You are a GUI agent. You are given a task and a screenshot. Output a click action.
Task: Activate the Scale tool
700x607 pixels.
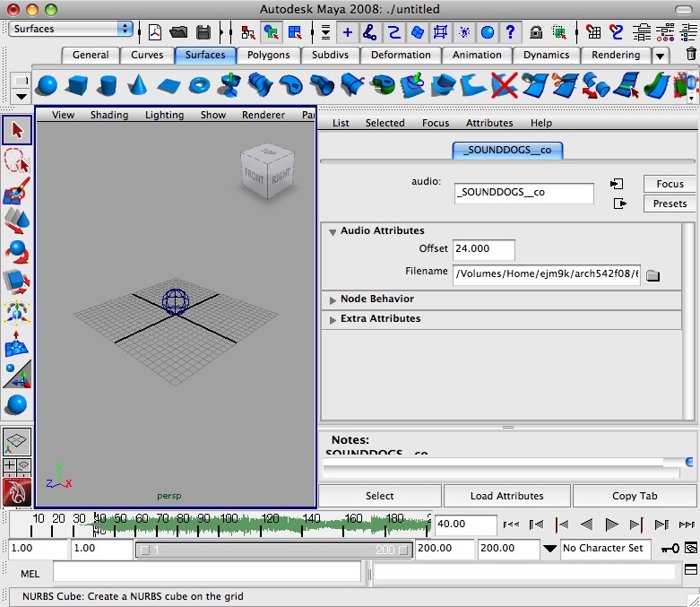17,282
